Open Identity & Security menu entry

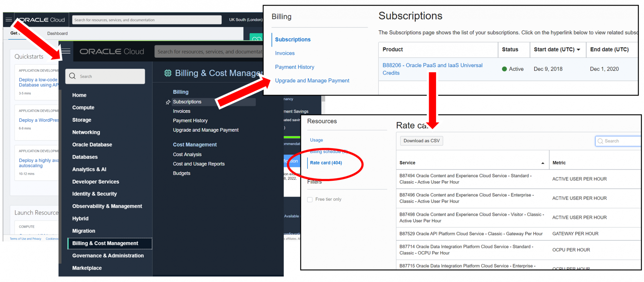(x=94, y=194)
